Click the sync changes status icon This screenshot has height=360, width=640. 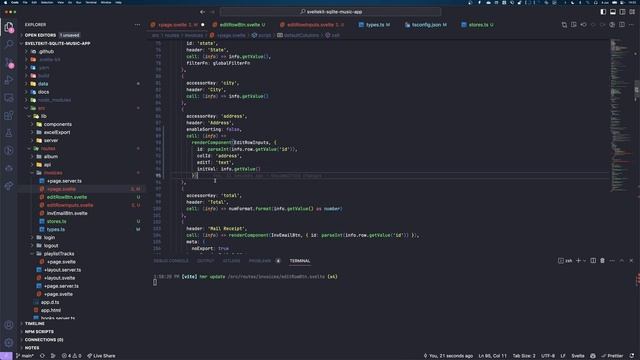coord(42,356)
